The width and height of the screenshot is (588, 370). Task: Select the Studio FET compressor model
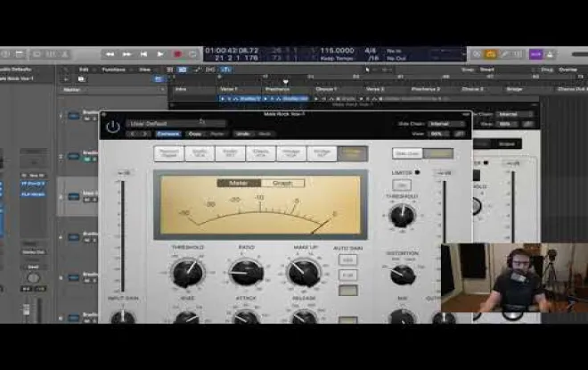230,153
